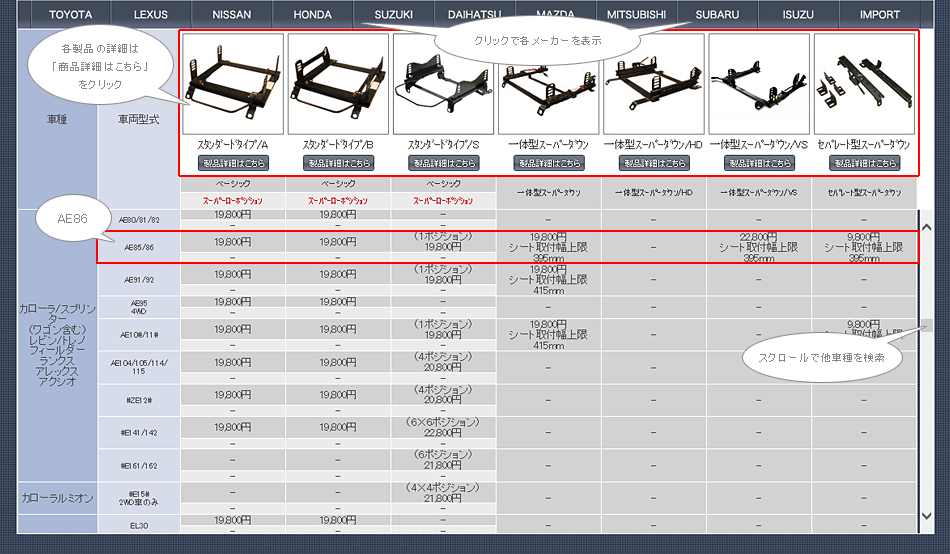Image resolution: width=950 pixels, height=554 pixels.
Task: Select the (6ポジション) 21,800円 price cell
Action: coord(443,460)
